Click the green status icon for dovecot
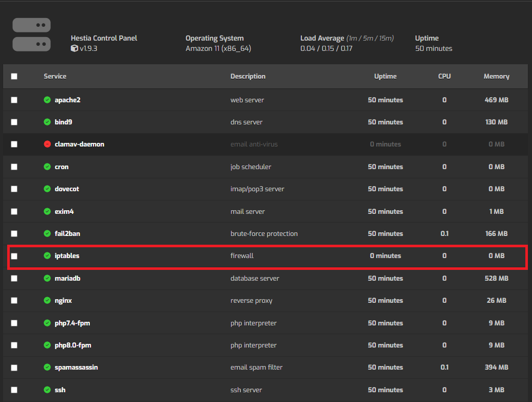The image size is (532, 402). 47,189
